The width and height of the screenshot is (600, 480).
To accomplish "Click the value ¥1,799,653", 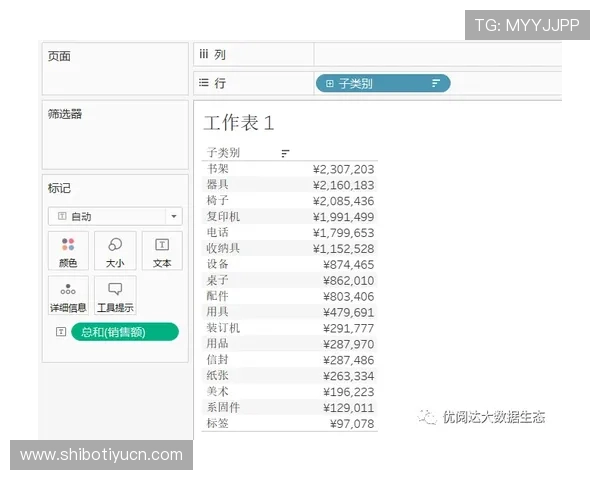I will click(343, 233).
